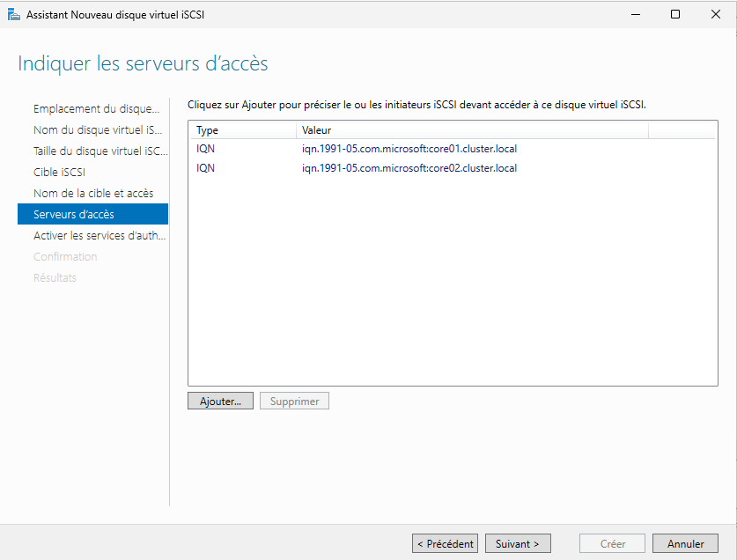737x560 pixels.
Task: Click the iSCSI wizard icon in title bar
Action: point(12,14)
